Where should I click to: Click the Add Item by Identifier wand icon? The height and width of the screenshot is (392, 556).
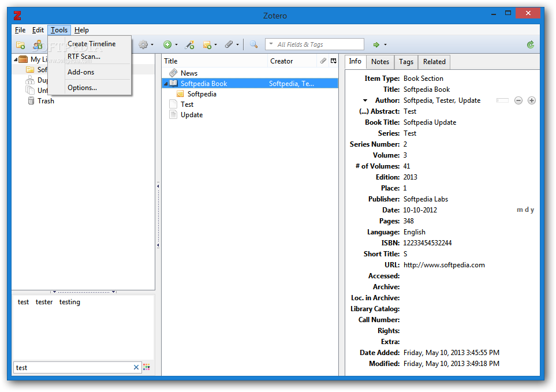(189, 44)
